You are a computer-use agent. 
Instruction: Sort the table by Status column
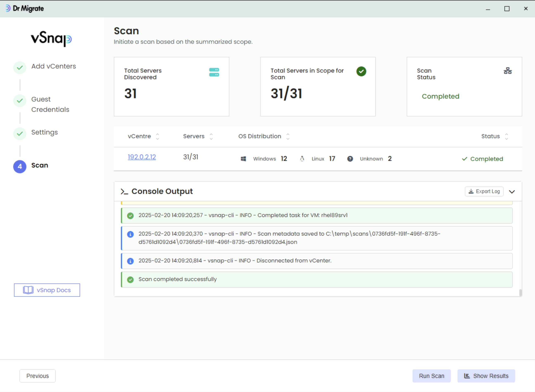pos(506,136)
